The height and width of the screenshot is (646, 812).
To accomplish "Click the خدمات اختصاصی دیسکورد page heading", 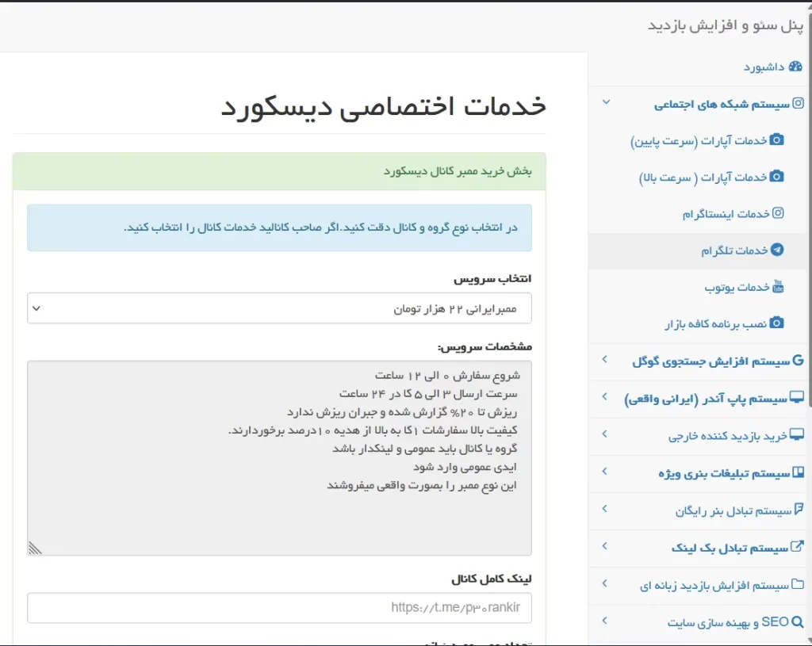I will [383, 107].
